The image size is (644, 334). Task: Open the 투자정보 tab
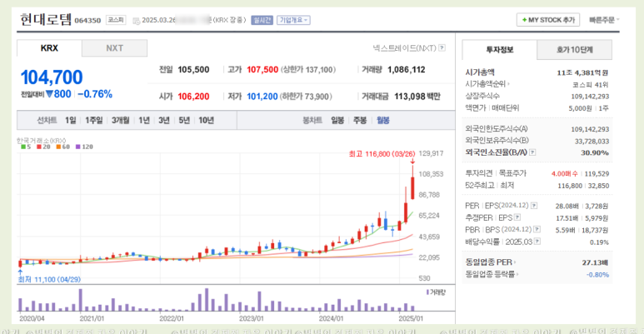[499, 50]
